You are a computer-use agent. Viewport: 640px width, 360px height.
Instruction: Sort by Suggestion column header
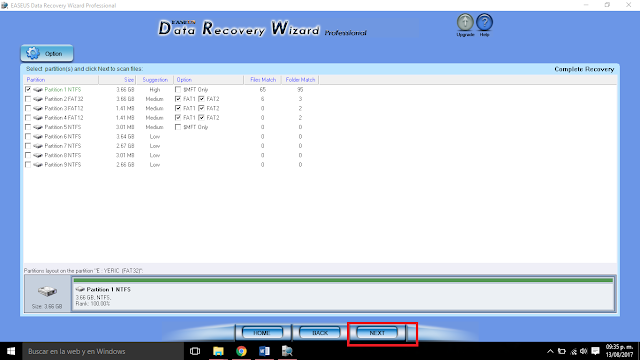(155, 80)
